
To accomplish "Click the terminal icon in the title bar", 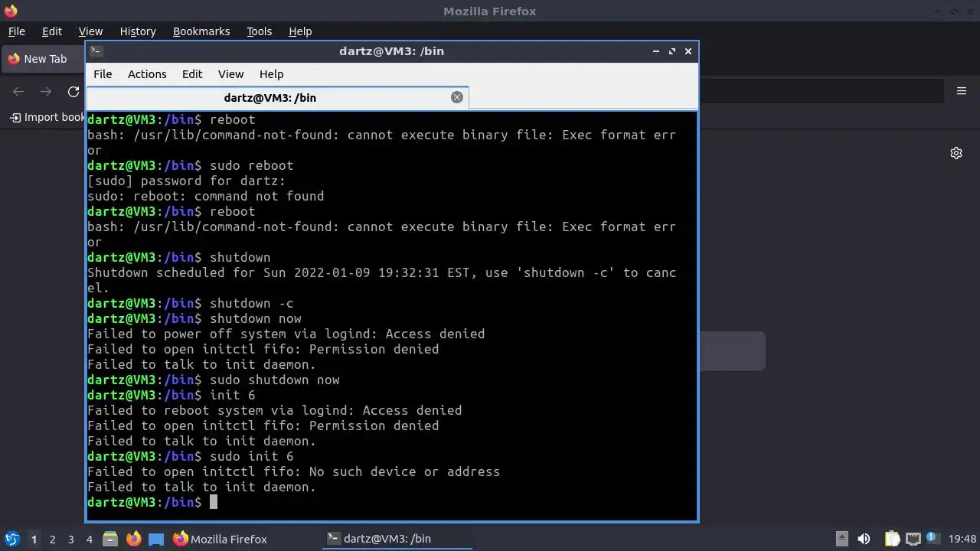I will point(96,51).
